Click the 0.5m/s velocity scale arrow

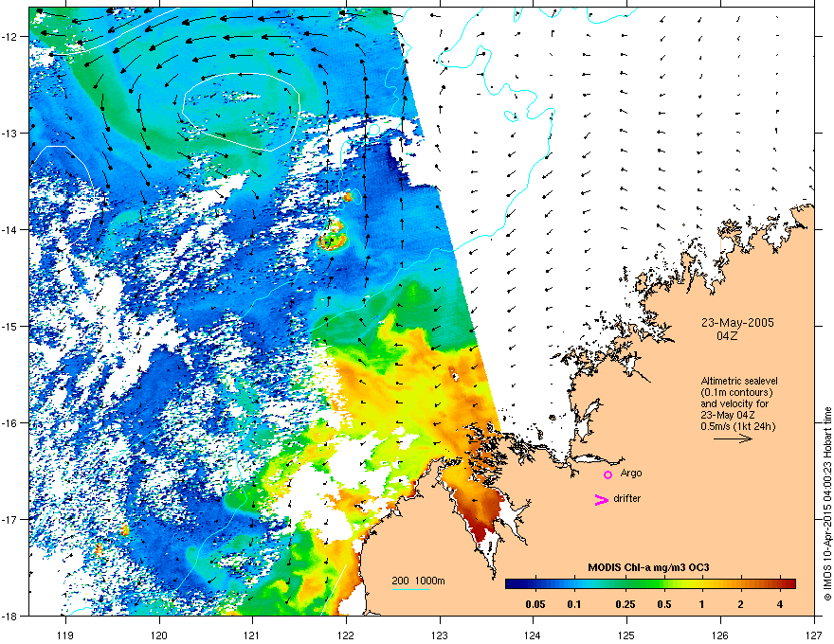(x=733, y=438)
